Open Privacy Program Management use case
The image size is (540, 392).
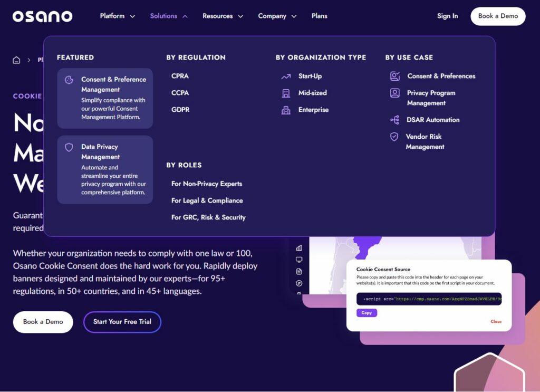[x=431, y=98]
